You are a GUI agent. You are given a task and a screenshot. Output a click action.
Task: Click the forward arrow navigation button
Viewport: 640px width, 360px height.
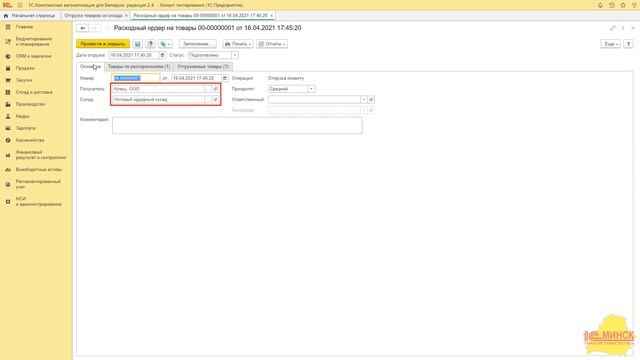coord(95,28)
